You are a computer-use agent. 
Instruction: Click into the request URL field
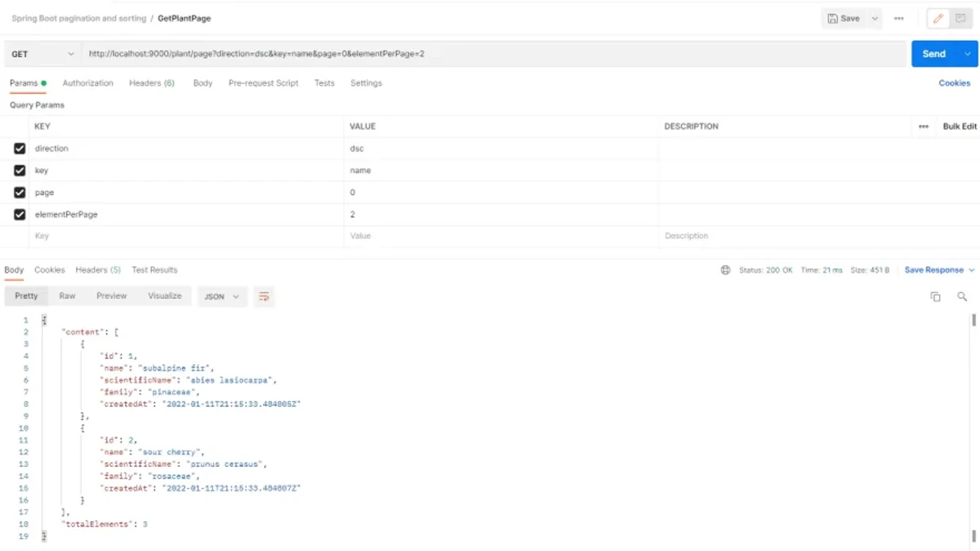coord(493,54)
